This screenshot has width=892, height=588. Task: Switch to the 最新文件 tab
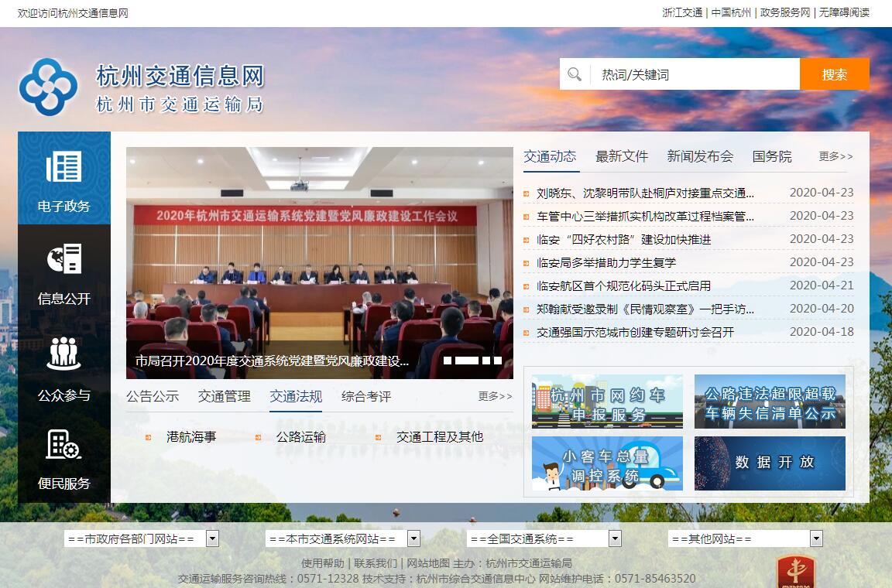tap(621, 156)
